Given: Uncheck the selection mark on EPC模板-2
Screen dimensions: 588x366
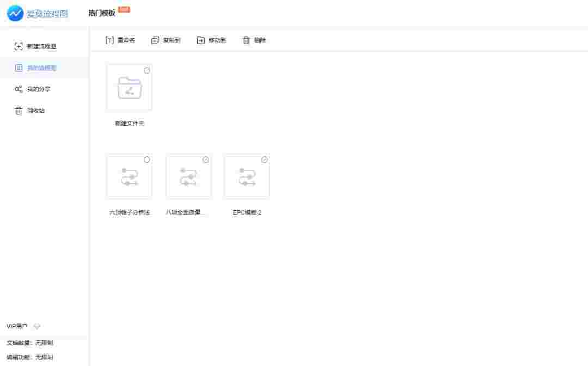Looking at the screenshot, I should point(265,159).
